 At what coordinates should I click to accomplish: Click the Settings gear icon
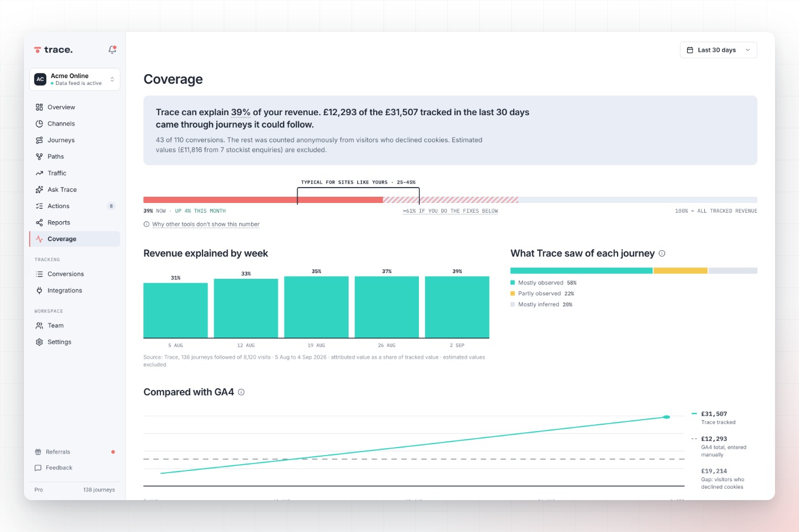pyautogui.click(x=39, y=342)
